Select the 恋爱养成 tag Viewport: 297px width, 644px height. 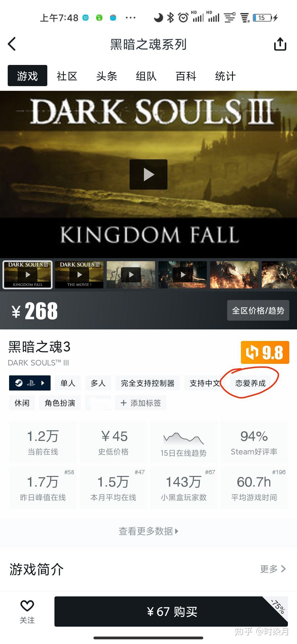click(x=250, y=383)
